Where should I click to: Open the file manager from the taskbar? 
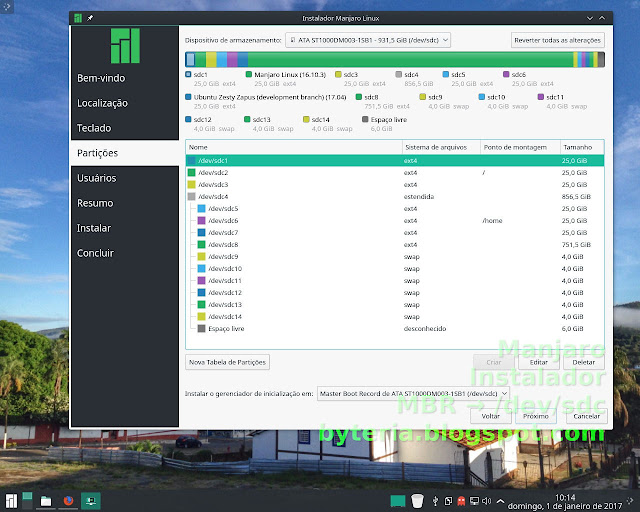pos(46,501)
